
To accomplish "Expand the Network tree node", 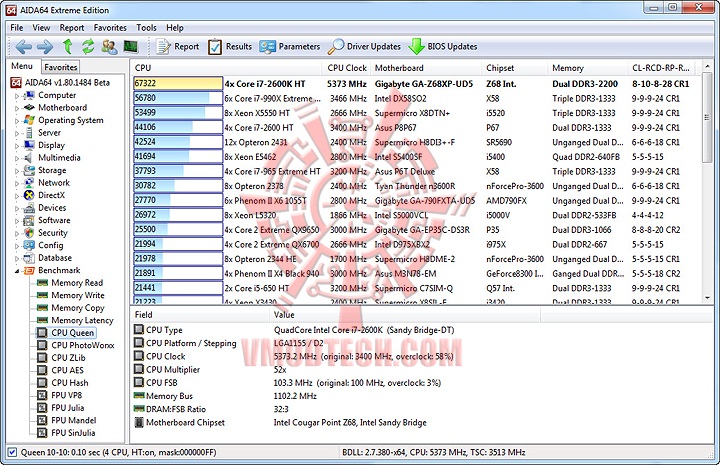I will pos(17,183).
